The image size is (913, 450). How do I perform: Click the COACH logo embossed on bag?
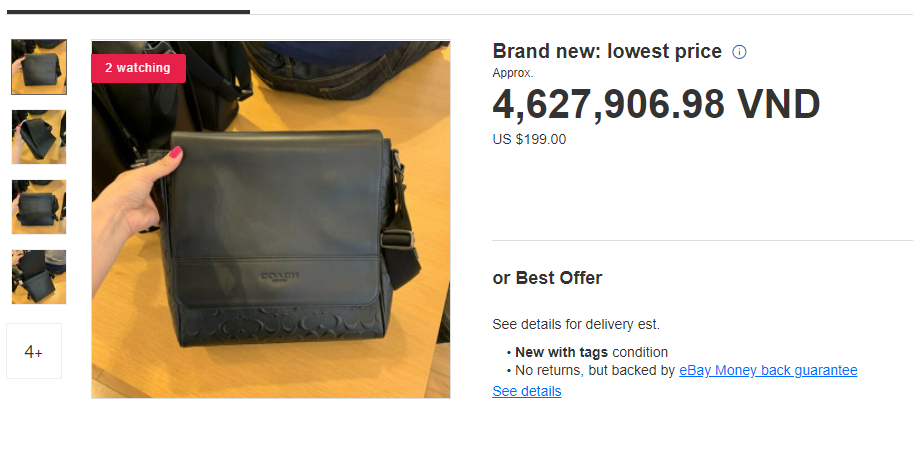click(x=279, y=275)
